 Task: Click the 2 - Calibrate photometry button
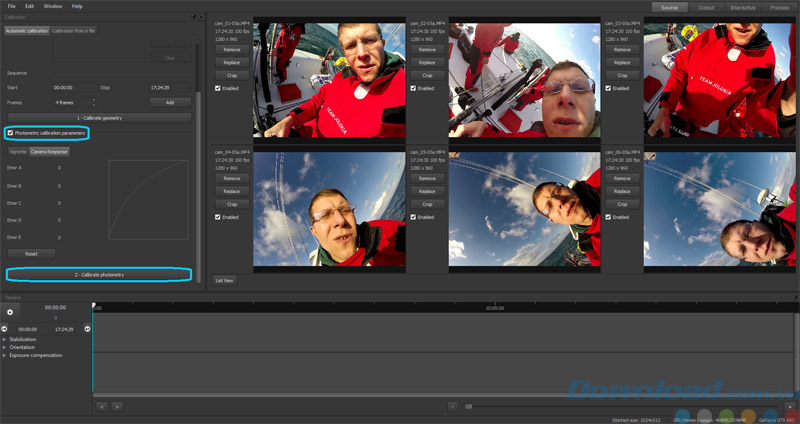[x=101, y=273]
